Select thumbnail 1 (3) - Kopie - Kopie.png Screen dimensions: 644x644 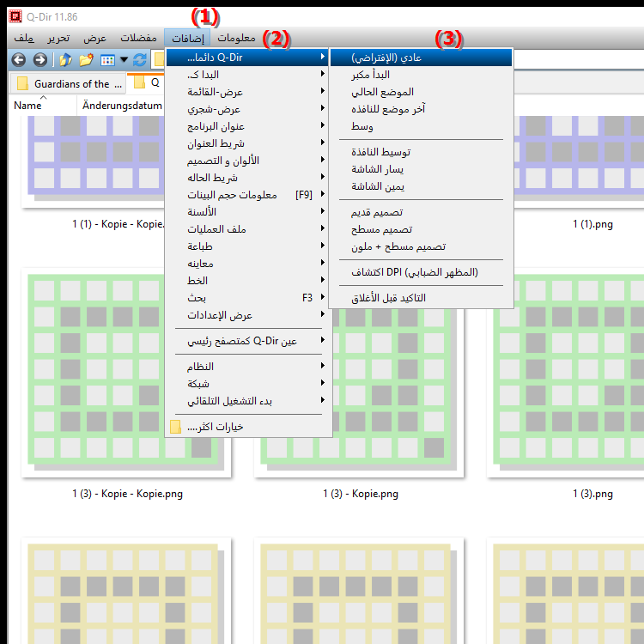126,373
